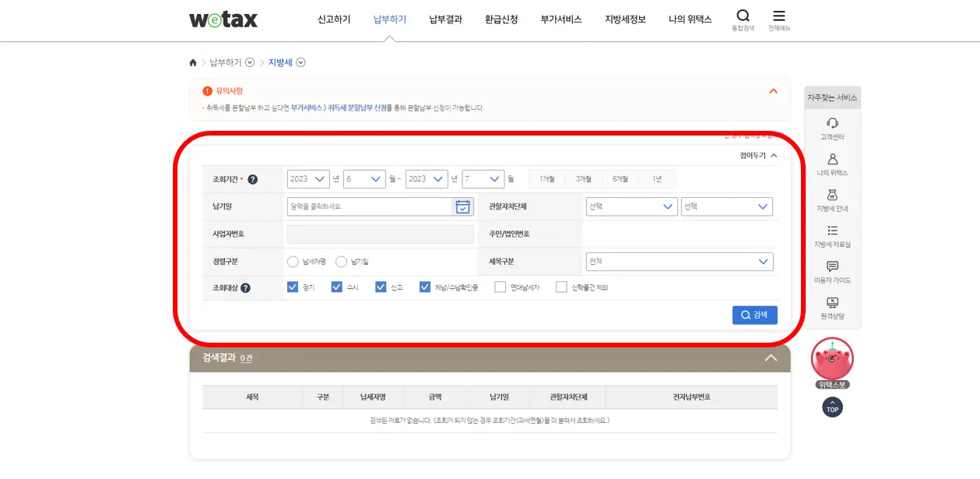Switch to the 납부결과 menu
The height and width of the screenshot is (479, 980).
(x=445, y=19)
